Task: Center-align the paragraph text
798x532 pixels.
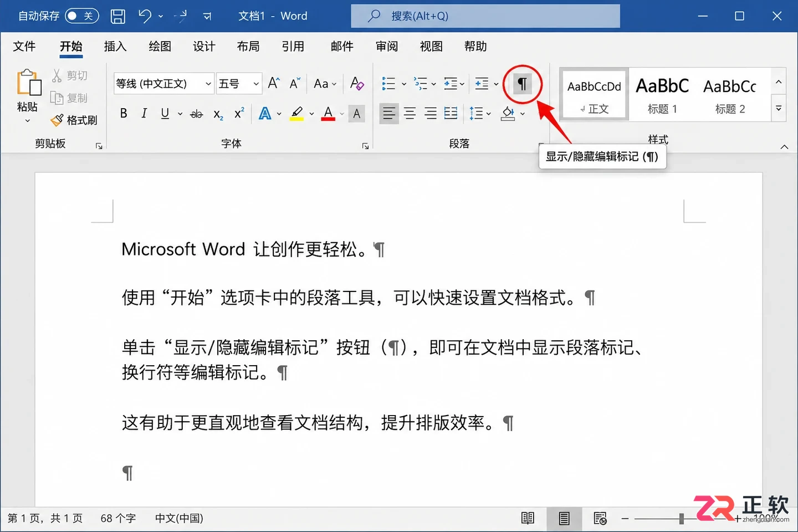Action: (x=410, y=114)
